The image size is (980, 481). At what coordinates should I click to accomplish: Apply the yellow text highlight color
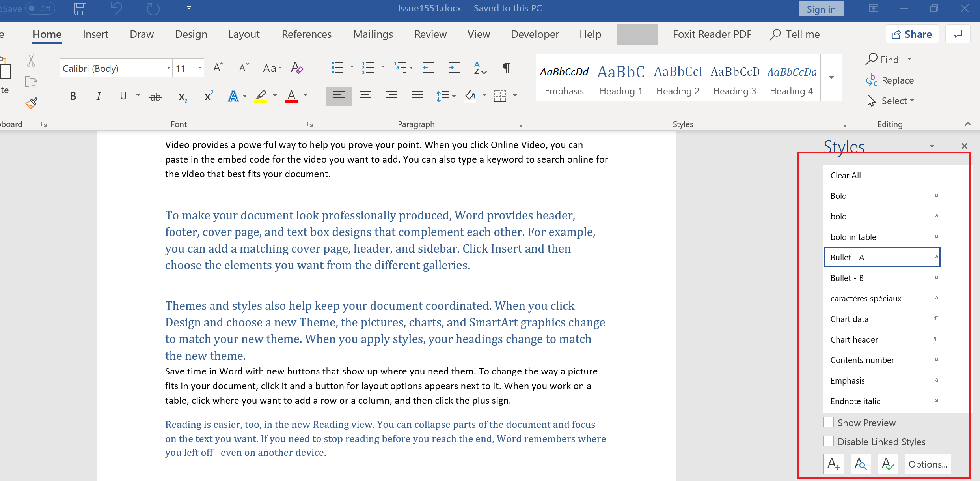coord(261,96)
